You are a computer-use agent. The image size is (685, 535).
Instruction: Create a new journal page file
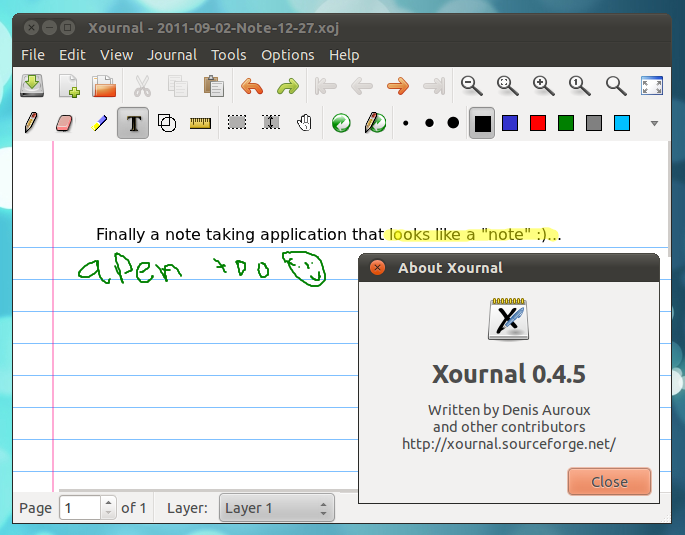69,86
